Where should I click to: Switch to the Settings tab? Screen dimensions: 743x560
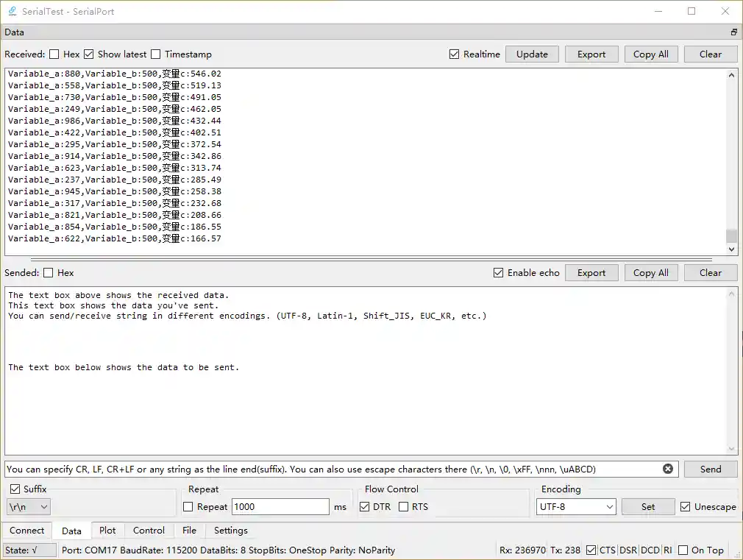point(231,530)
